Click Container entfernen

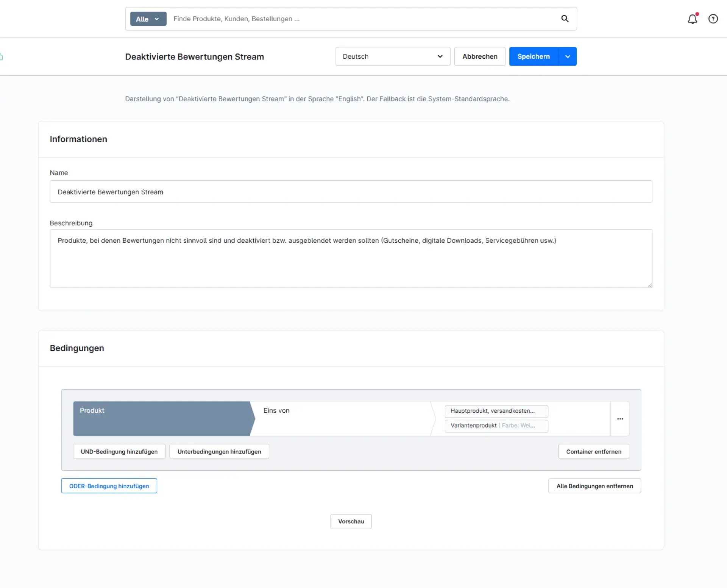click(x=593, y=451)
